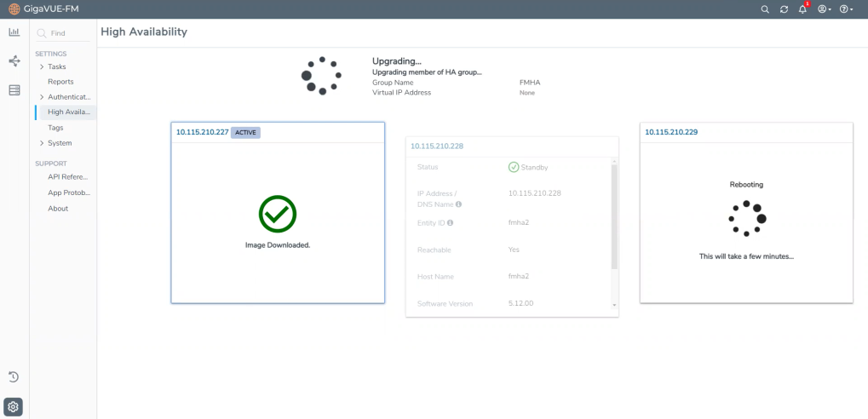Click the 10.115.210.229 member link
The image size is (868, 419).
(x=671, y=132)
